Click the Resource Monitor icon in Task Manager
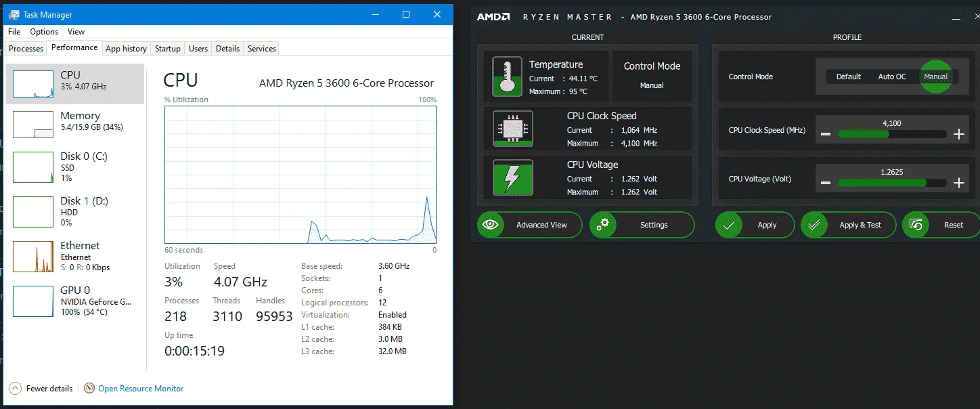Image resolution: width=980 pixels, height=409 pixels. coord(89,388)
